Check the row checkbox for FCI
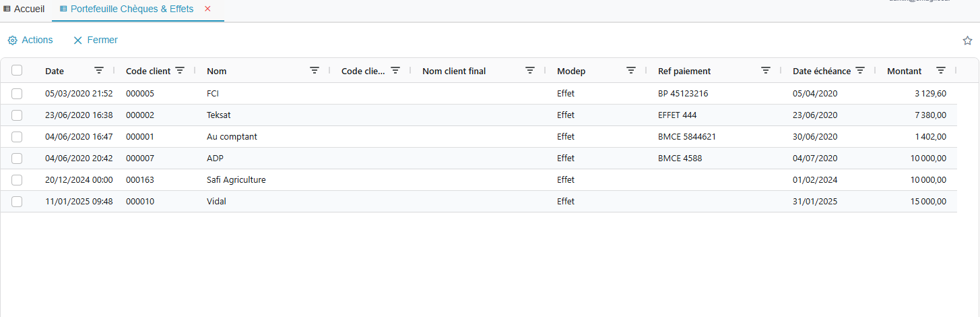The image size is (980, 317). tap(17, 94)
